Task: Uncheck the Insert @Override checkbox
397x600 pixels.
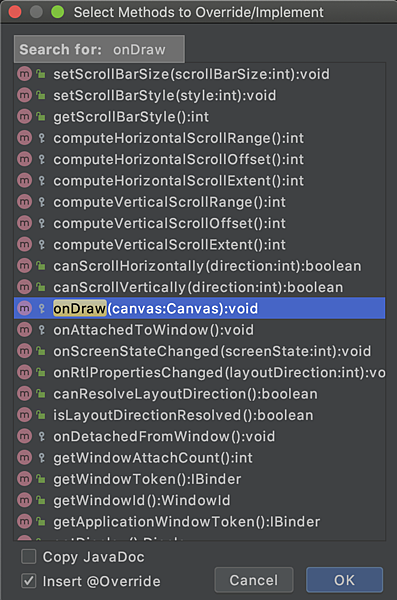Action: tap(29, 581)
